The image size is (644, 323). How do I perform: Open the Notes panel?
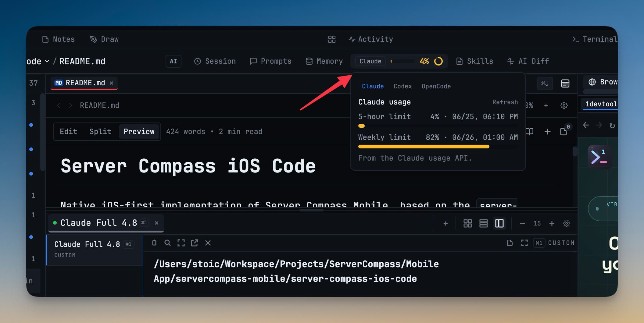tap(58, 39)
